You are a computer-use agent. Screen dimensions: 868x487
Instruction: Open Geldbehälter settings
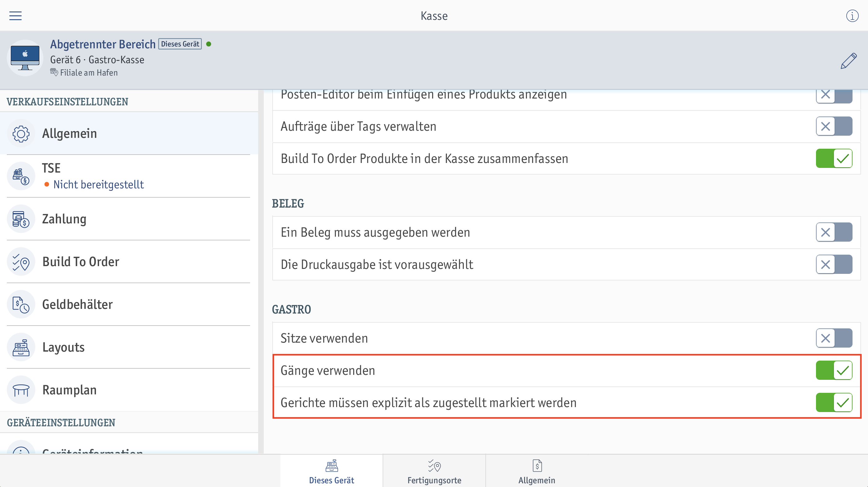(x=129, y=304)
